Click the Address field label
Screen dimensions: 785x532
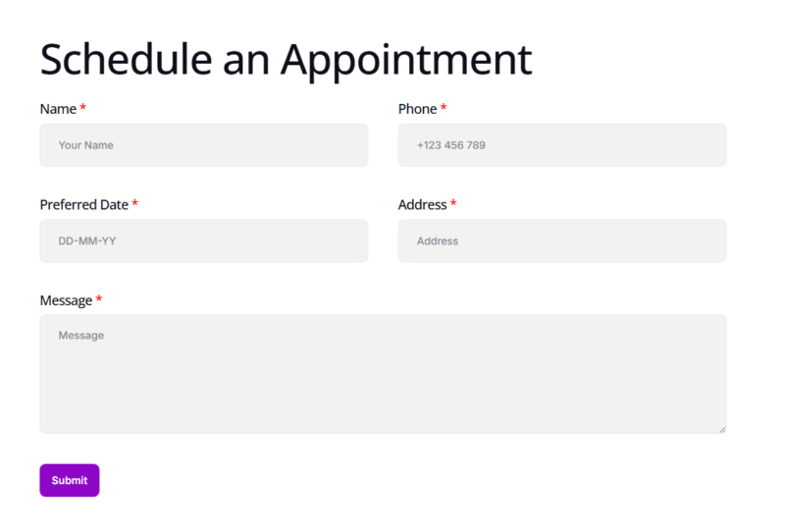pyautogui.click(x=422, y=205)
